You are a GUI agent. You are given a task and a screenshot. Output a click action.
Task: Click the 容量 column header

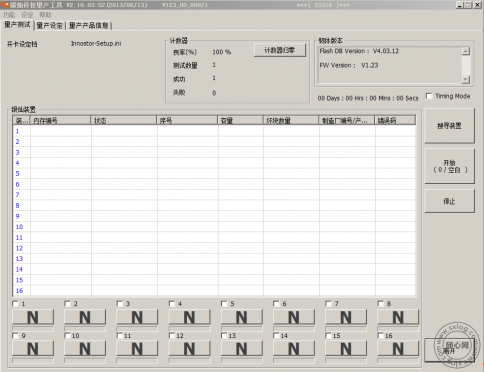[240, 120]
